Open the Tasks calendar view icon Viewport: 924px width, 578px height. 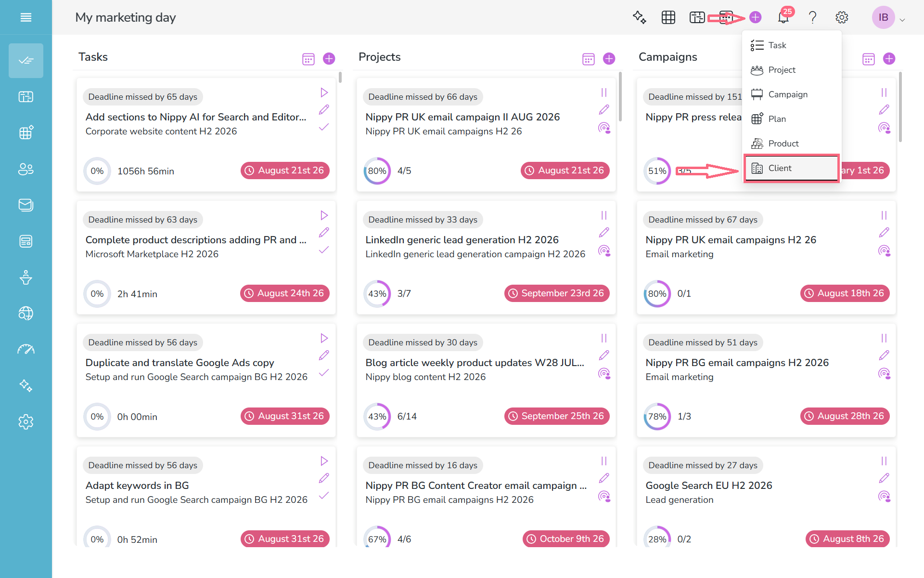click(x=308, y=59)
